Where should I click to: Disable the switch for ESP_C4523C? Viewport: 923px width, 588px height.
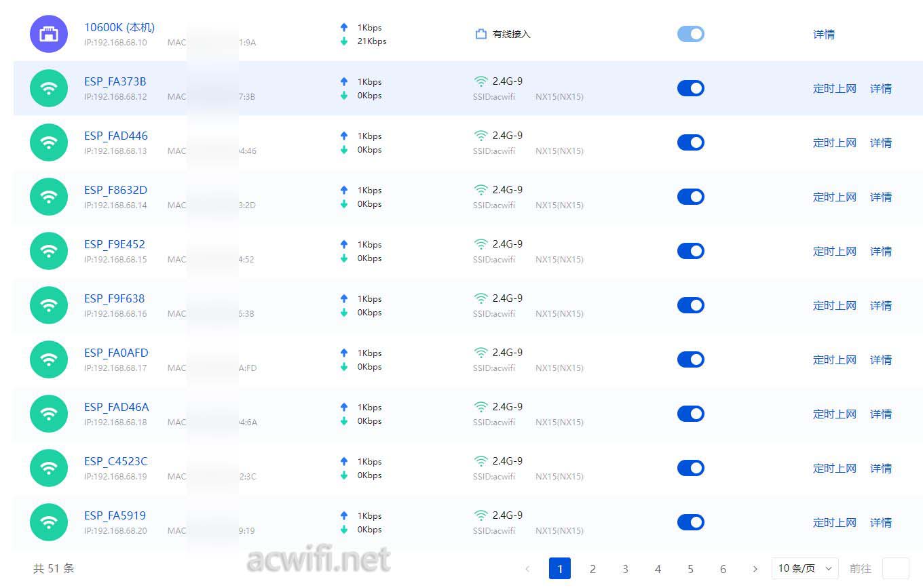[691, 468]
